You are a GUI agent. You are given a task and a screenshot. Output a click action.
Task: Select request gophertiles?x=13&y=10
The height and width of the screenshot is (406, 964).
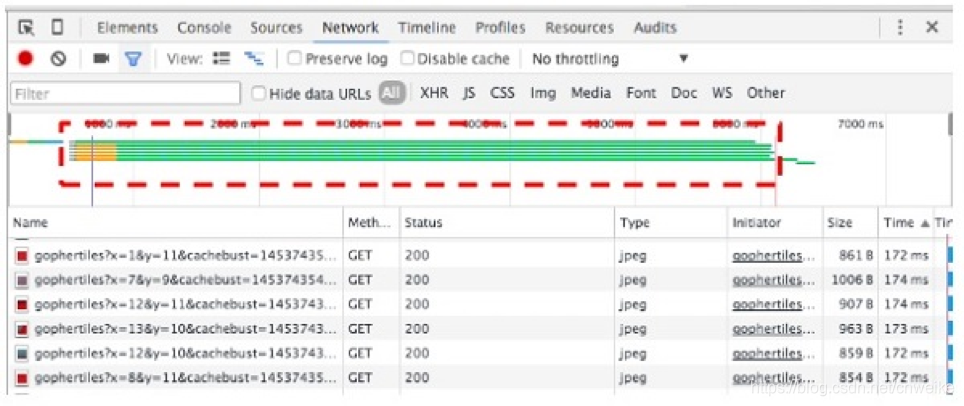[x=186, y=329]
